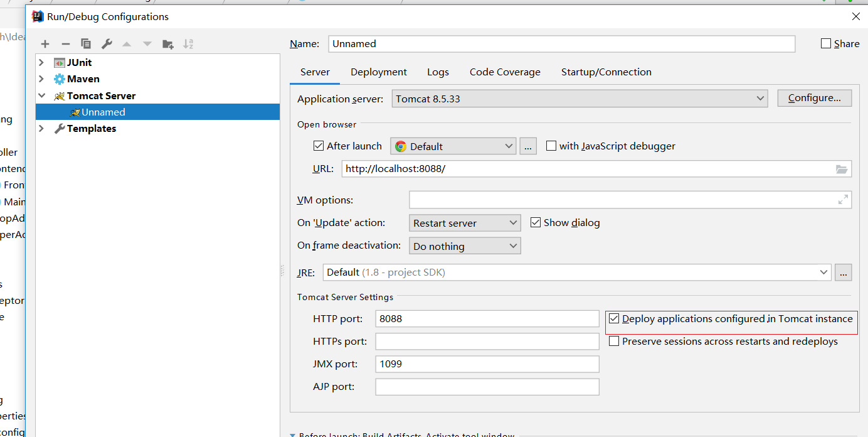868x437 pixels.
Task: Click the Configure... button
Action: [814, 98]
